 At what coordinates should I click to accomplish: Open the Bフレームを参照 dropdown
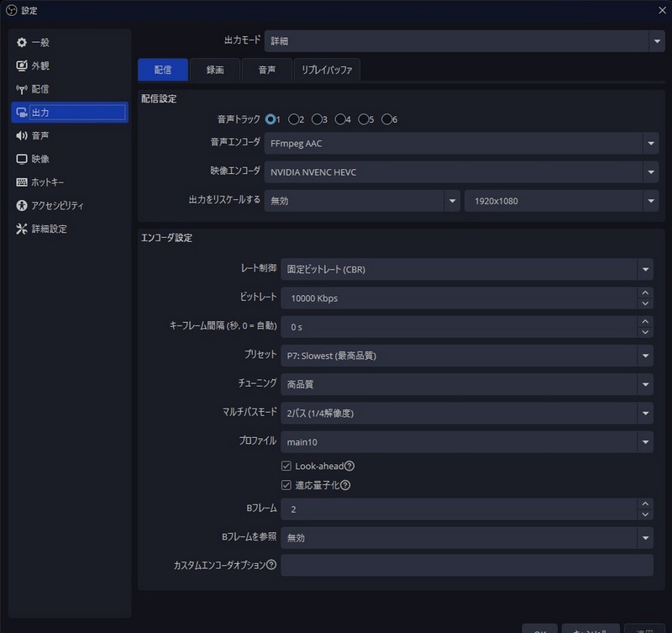tap(467, 538)
